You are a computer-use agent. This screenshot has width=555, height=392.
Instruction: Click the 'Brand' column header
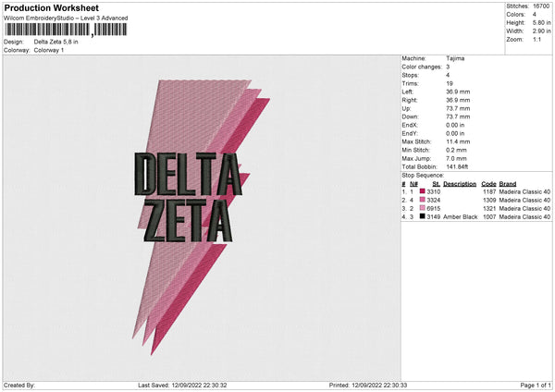click(x=508, y=184)
